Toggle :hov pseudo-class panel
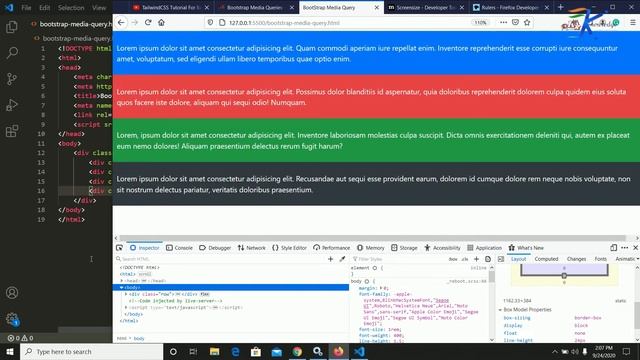The height and width of the screenshot is (360, 640). point(453,259)
